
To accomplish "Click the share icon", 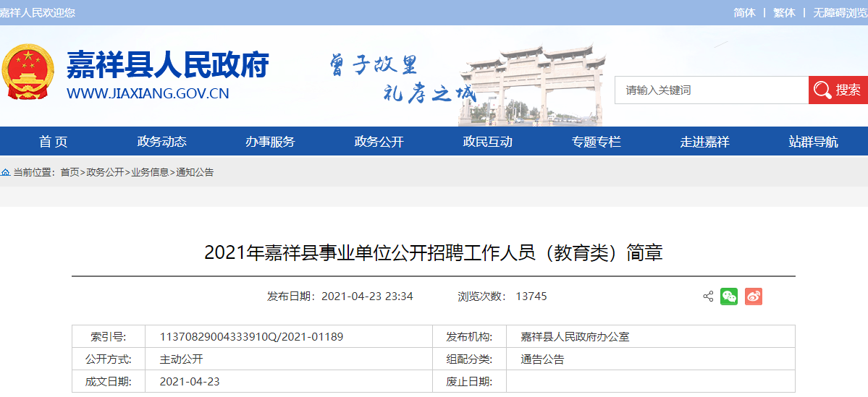I will click(x=708, y=297).
